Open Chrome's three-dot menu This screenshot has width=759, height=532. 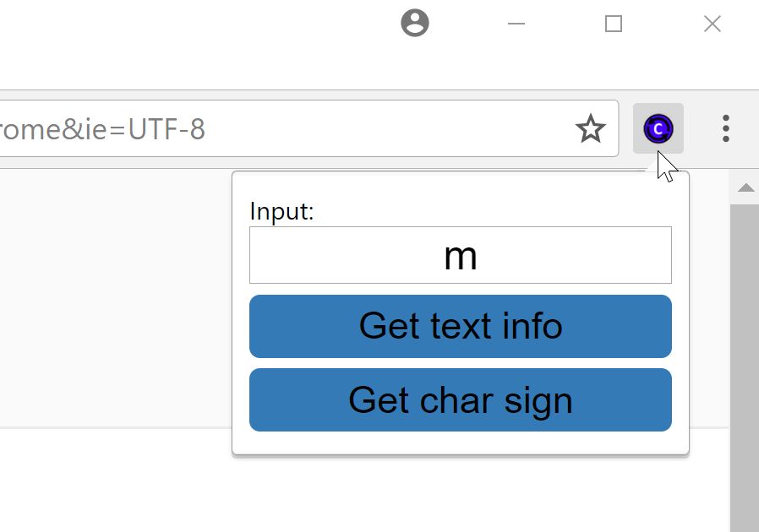725,128
